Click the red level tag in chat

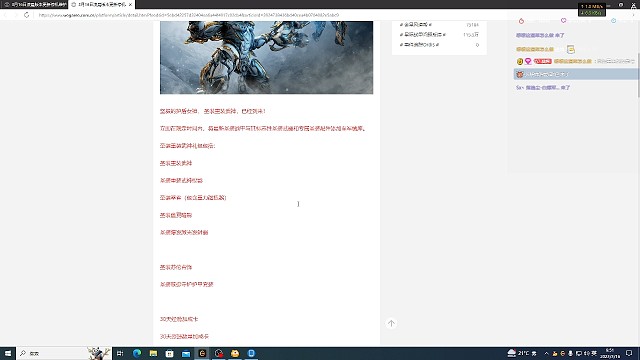click(542, 61)
